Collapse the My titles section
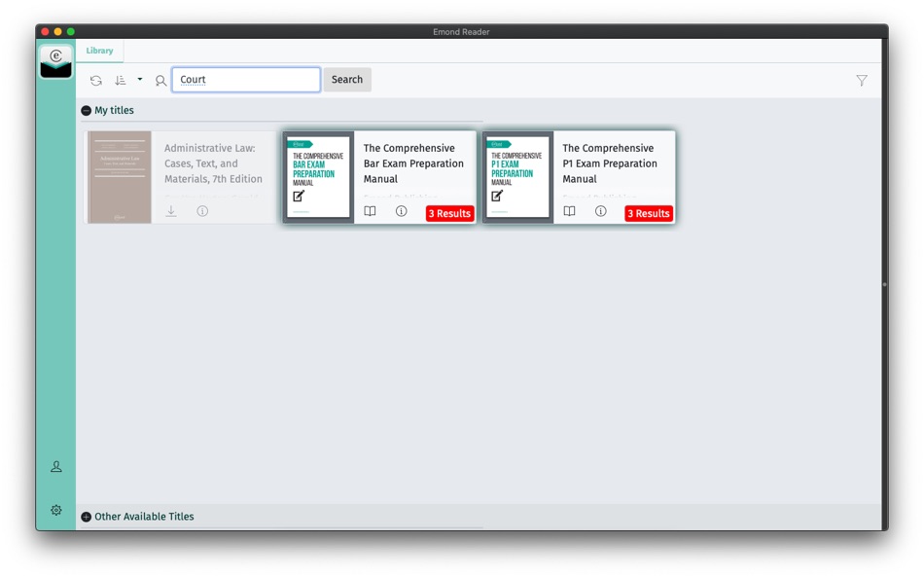The height and width of the screenshot is (578, 924). (86, 110)
